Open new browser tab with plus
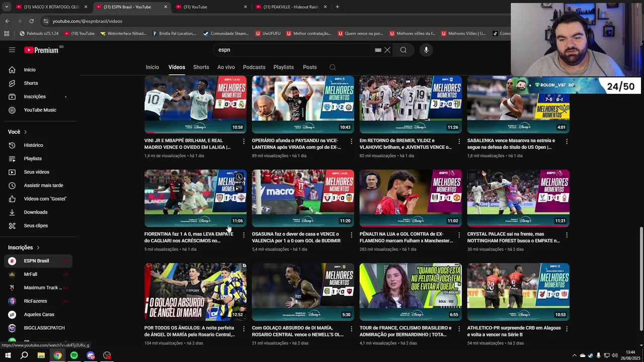644x362 pixels. (337, 7)
